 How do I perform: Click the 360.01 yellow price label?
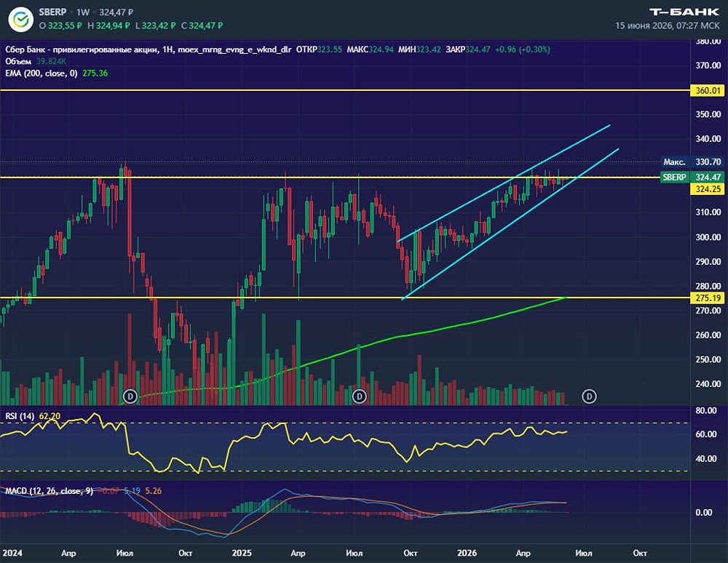click(x=708, y=90)
